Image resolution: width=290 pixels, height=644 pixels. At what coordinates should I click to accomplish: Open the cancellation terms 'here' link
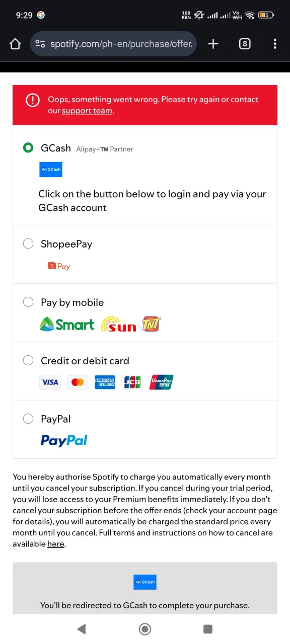56,544
